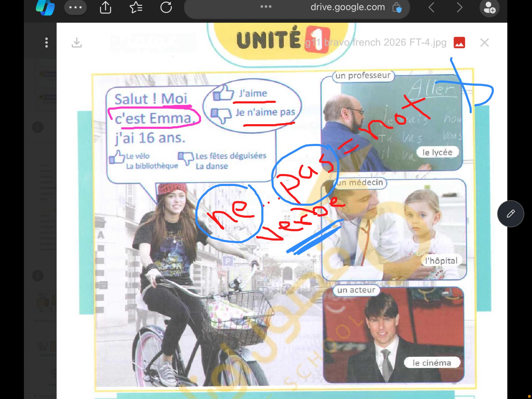Image resolution: width=532 pixels, height=399 pixels.
Task: Click the lower info icon in dimmed sidebar
Action: (38, 275)
